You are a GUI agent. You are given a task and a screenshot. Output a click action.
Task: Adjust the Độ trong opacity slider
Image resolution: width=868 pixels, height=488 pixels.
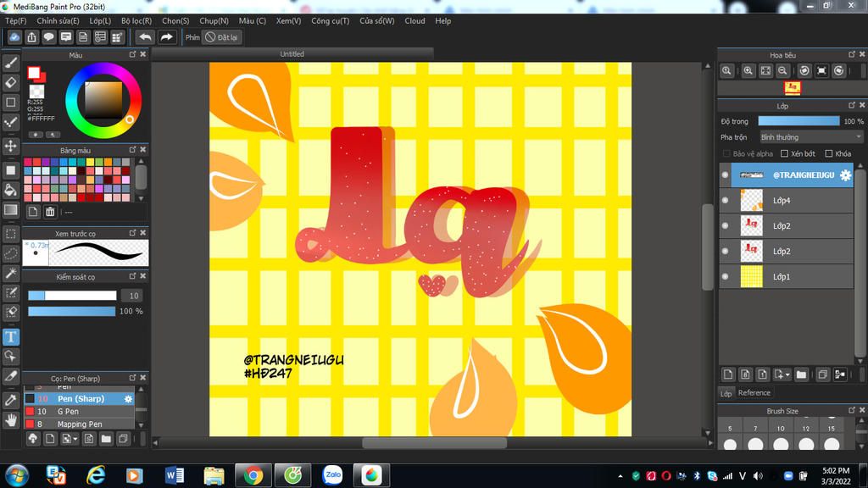(798, 120)
